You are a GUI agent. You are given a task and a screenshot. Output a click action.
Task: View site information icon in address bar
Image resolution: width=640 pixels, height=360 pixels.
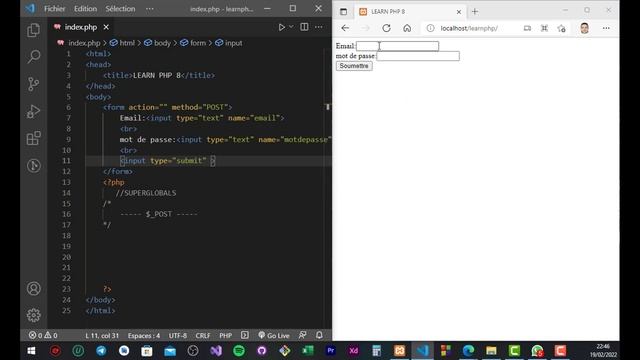tap(430, 28)
